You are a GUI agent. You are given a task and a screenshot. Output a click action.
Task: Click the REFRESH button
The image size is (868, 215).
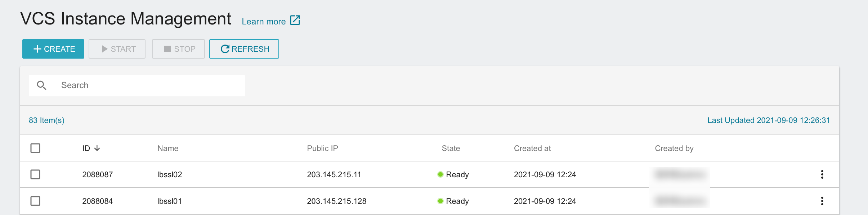coord(244,49)
